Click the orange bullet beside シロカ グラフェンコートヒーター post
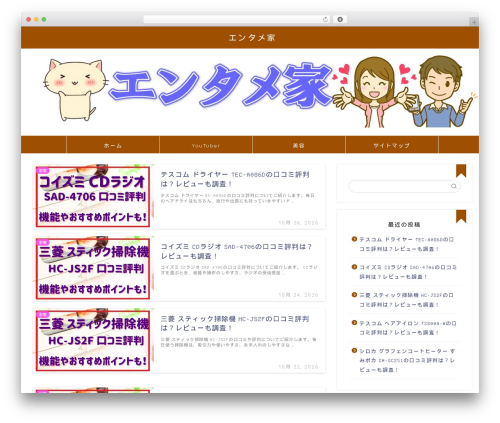The image size is (500, 423). point(354,351)
